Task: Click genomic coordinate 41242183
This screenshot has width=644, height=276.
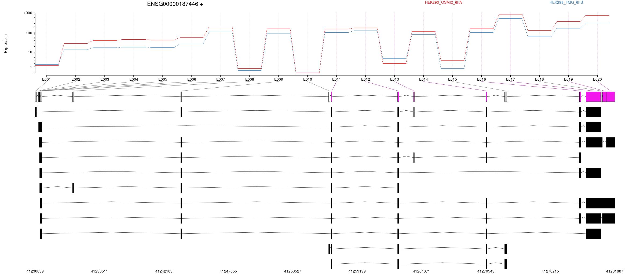Action: [164, 271]
